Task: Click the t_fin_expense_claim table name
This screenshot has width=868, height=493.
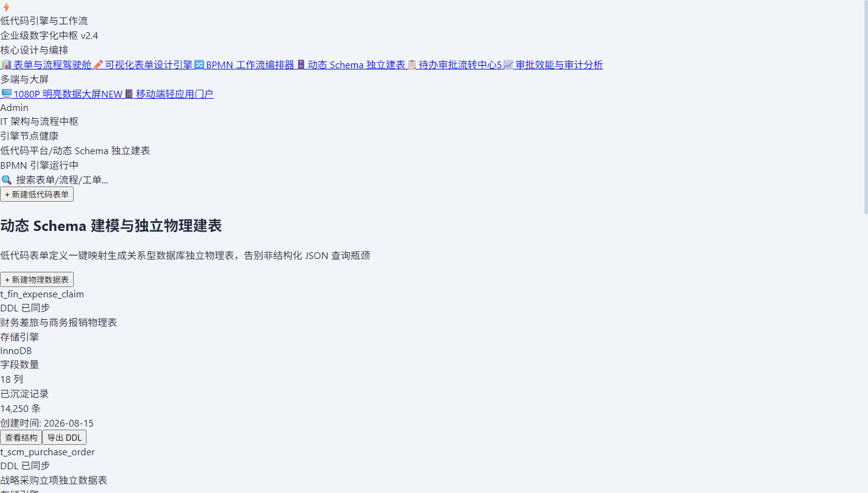Action: 42,294
